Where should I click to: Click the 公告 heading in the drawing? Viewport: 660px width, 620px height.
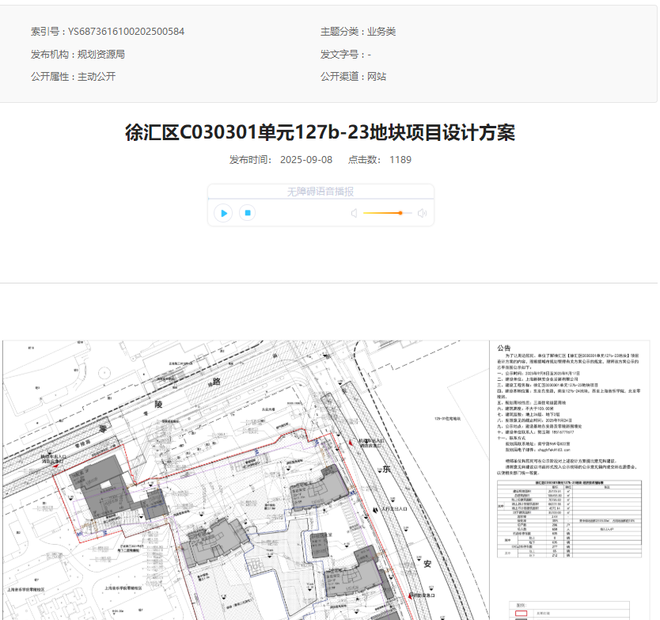[x=503, y=349]
